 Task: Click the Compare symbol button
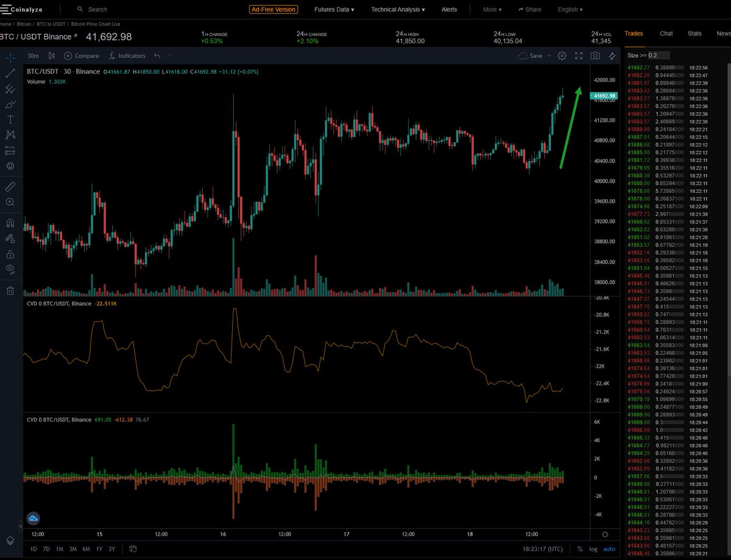(81, 55)
